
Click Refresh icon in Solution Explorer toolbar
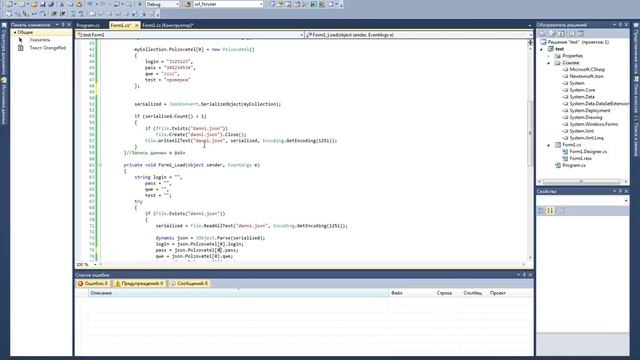(561, 33)
